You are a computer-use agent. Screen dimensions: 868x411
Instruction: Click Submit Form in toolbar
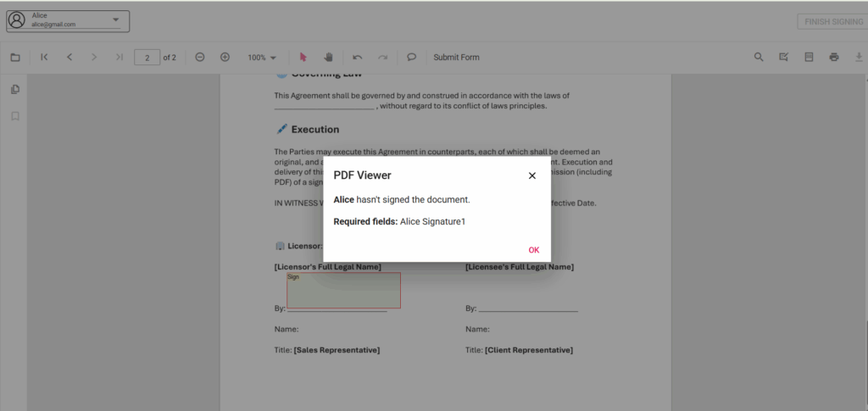[456, 58]
